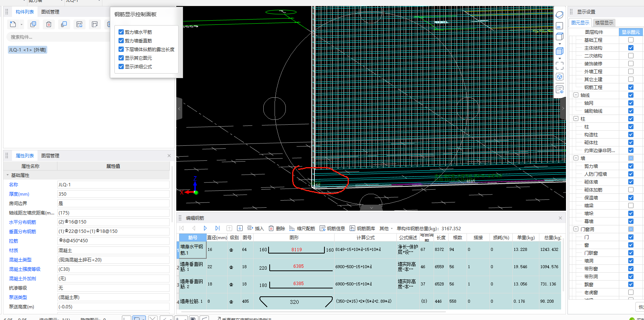The image size is (644, 320).
Task: Open shaded cube display dropdown arrow
Action: (x=560, y=58)
